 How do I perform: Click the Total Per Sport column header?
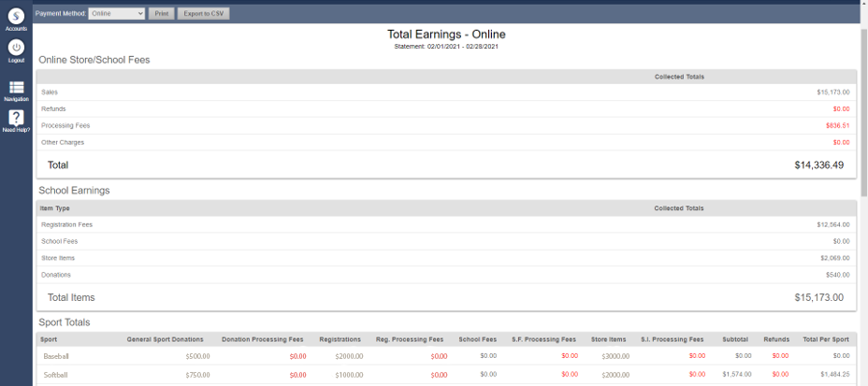[x=825, y=339]
